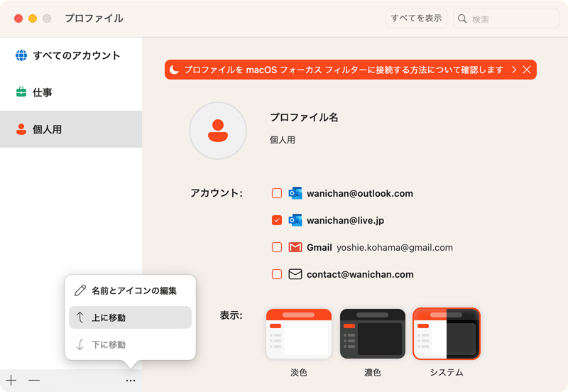
Task: Add a new profile with plus icon
Action: [11, 380]
